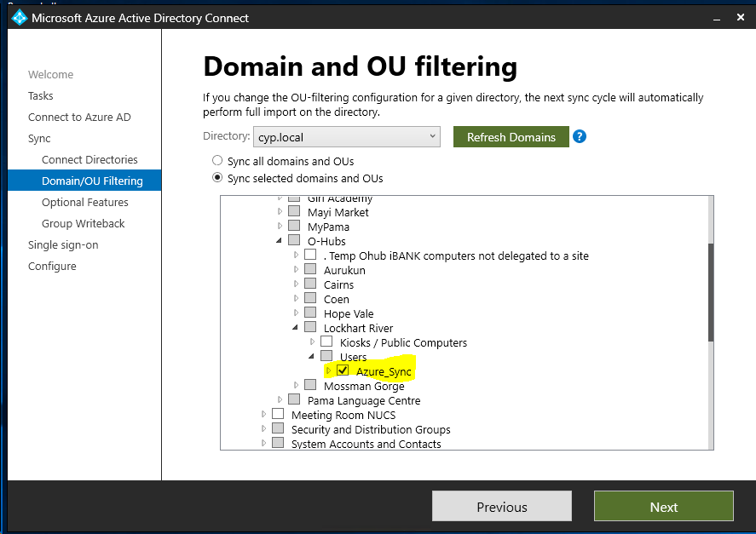Check the Mossman Gorge checkbox
The width and height of the screenshot is (756, 534).
pyautogui.click(x=310, y=385)
